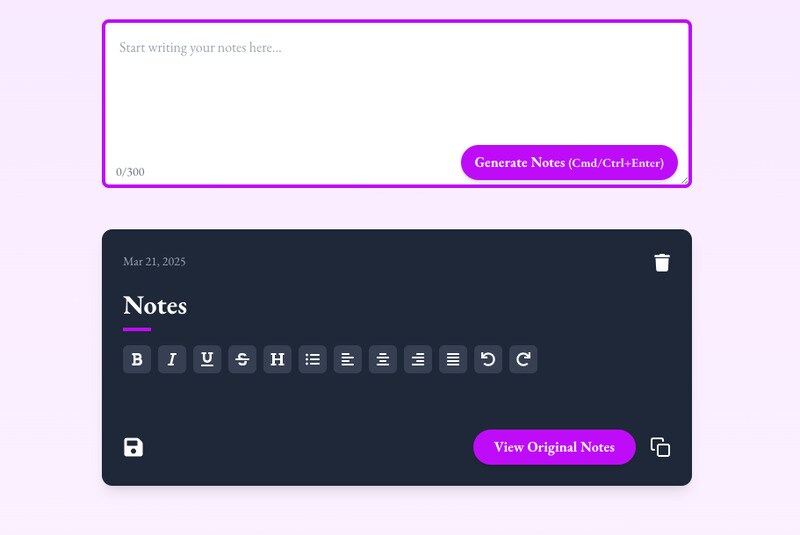The image size is (800, 535).
Task: Click the Notes title heading
Action: tap(155, 305)
